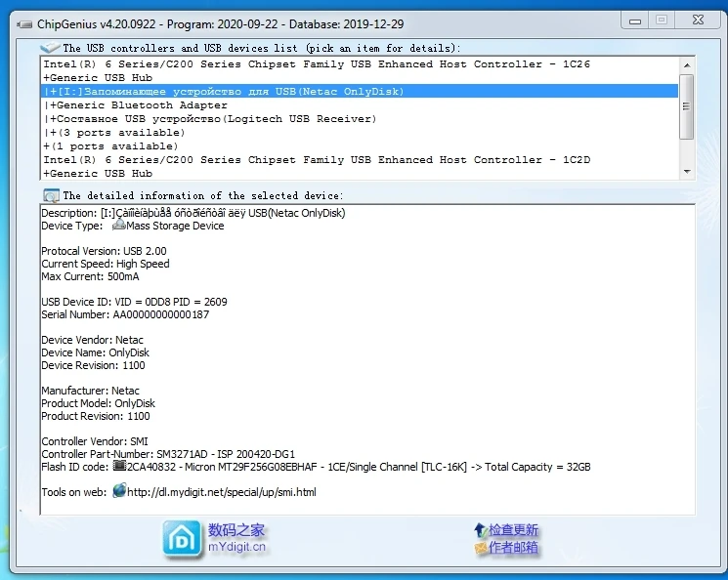This screenshot has height=580, width=728.
Task: Click the Max Current: 500mA line
Action: tap(90, 276)
